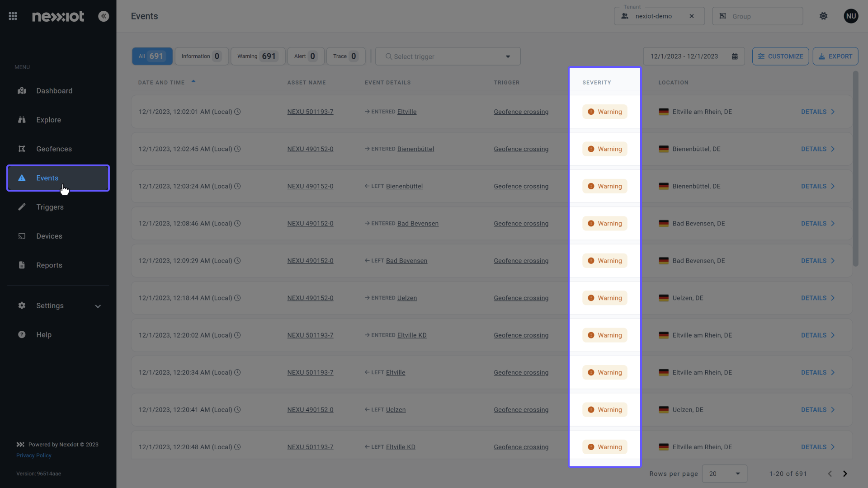Expand the Settings submenu chevron

98,306
